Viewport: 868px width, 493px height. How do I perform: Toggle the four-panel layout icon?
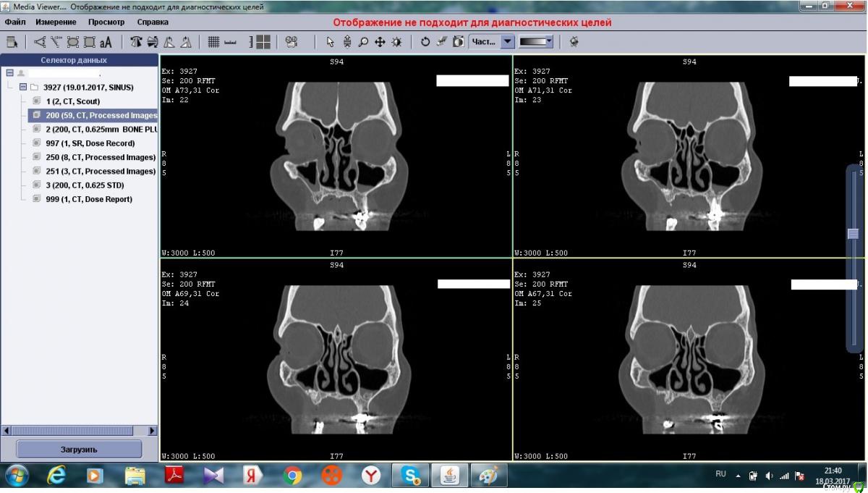click(263, 42)
